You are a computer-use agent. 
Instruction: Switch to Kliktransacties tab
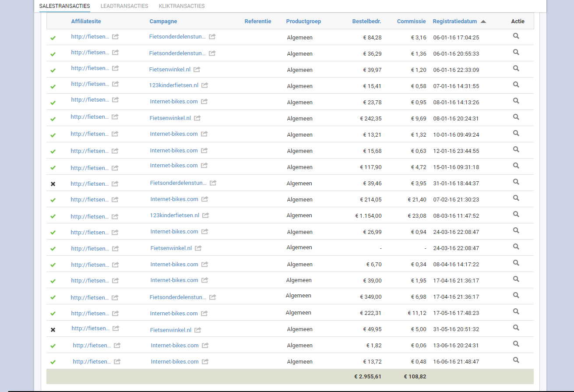[x=182, y=6]
